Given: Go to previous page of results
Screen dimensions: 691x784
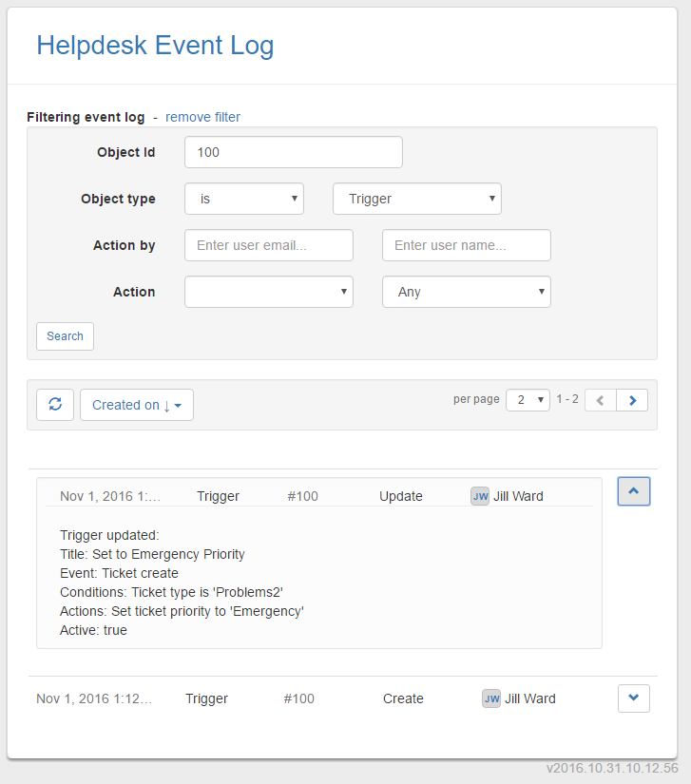Looking at the screenshot, I should pyautogui.click(x=600, y=400).
